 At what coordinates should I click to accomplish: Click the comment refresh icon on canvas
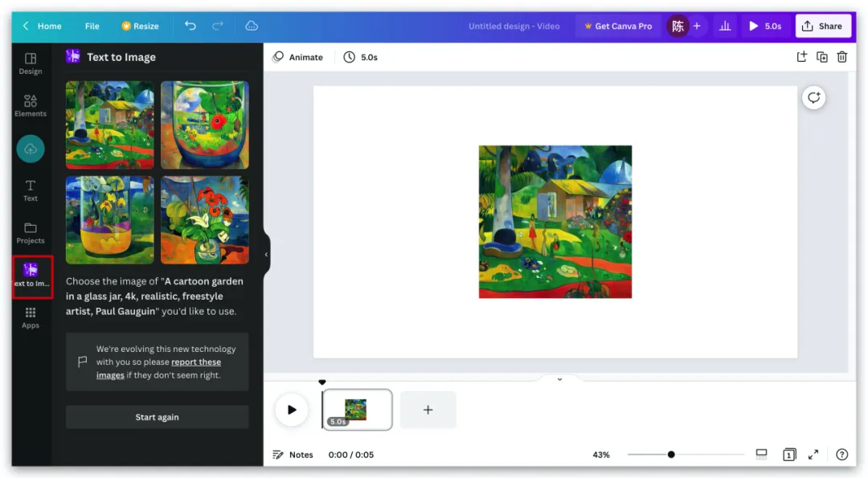[813, 98]
